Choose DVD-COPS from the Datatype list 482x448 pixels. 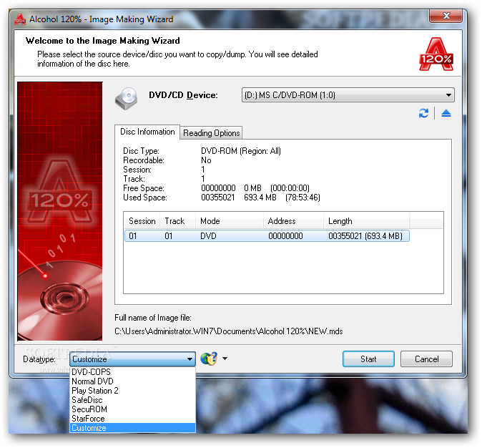132,372
